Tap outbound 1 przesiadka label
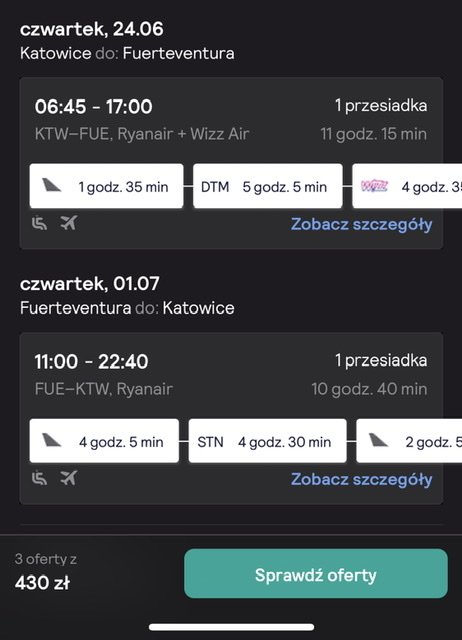Viewport: 462px width, 640px height. click(x=381, y=106)
